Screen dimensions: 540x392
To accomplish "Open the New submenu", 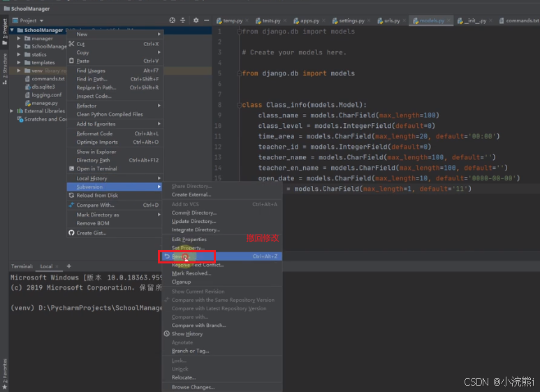I will (x=115, y=34).
